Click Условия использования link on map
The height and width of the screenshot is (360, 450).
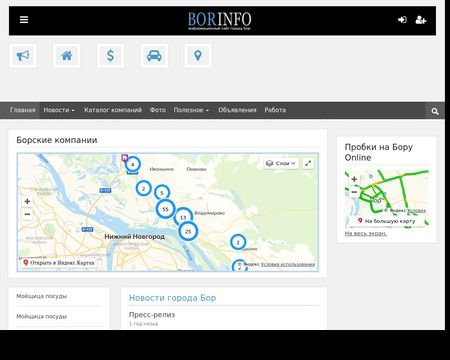[x=288, y=264]
